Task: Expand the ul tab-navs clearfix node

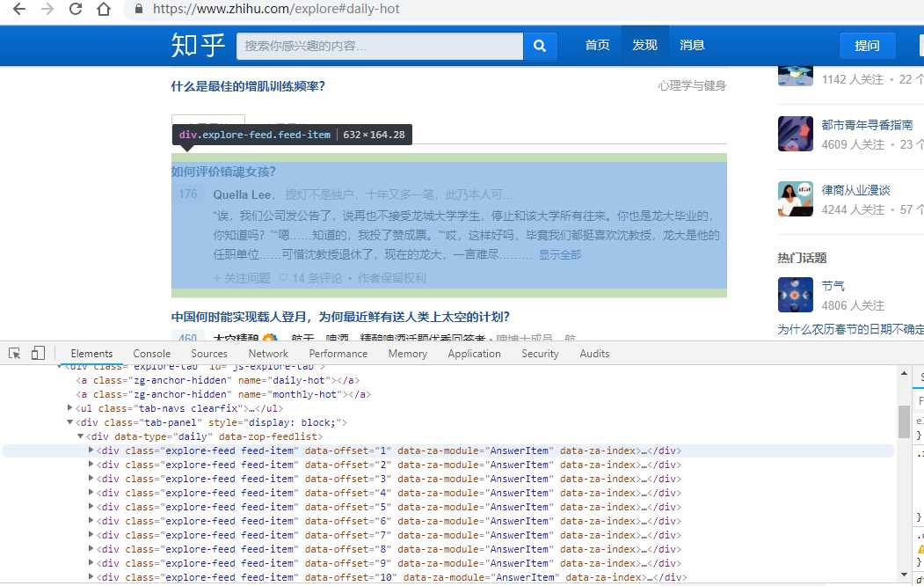Action: click(70, 408)
